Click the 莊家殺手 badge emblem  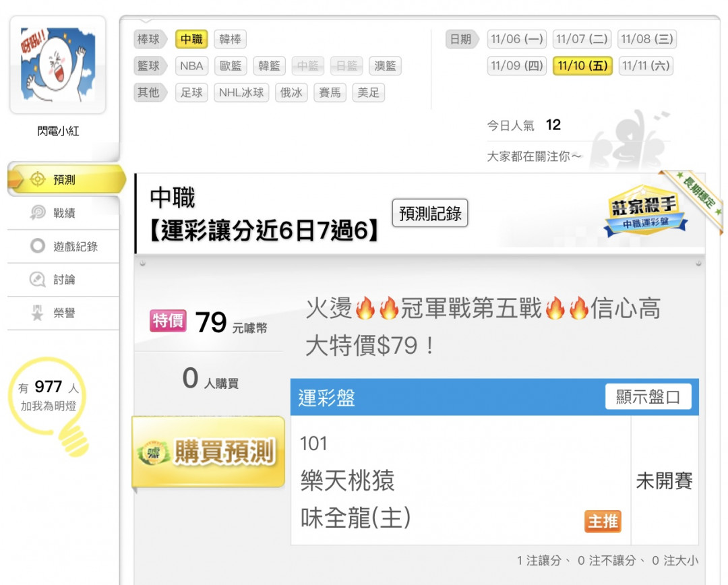[x=646, y=210]
